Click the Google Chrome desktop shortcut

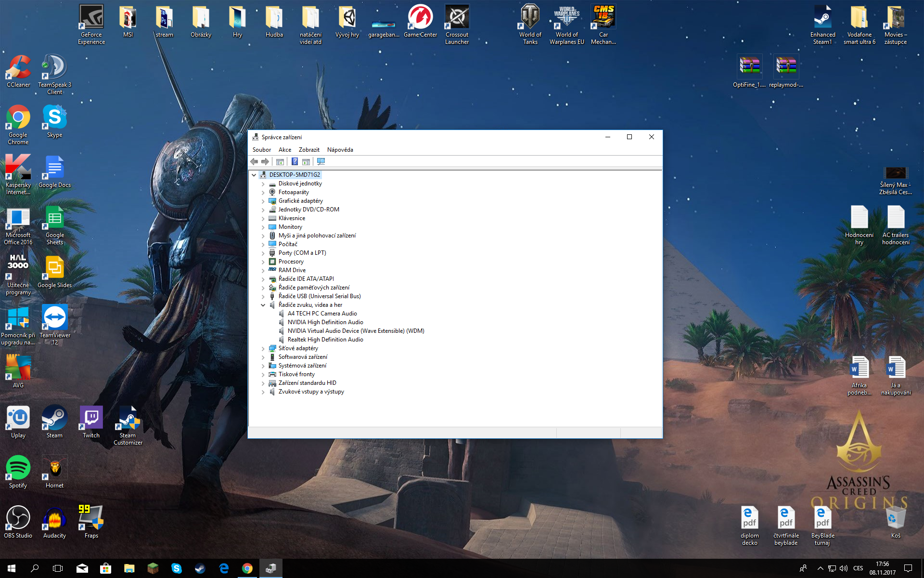tap(18, 125)
